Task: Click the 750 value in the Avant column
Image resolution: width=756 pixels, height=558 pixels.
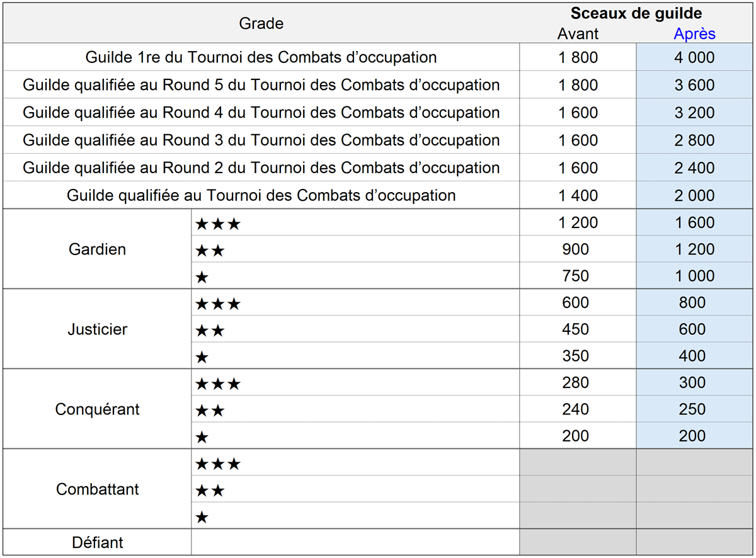Action: point(575,276)
